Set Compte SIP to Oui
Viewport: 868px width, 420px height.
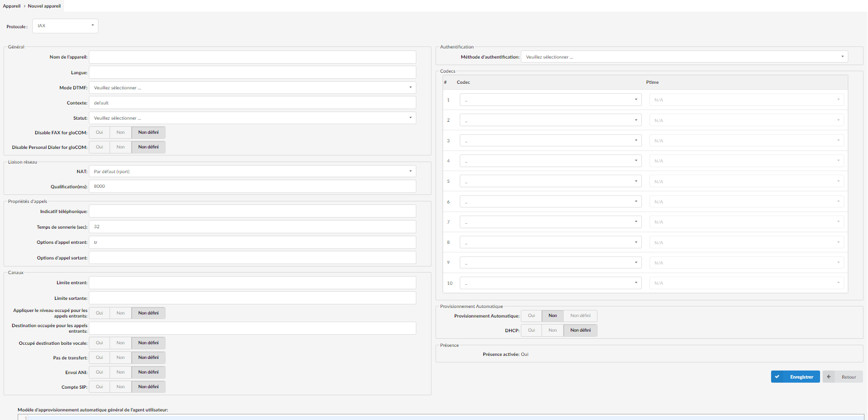click(99, 387)
